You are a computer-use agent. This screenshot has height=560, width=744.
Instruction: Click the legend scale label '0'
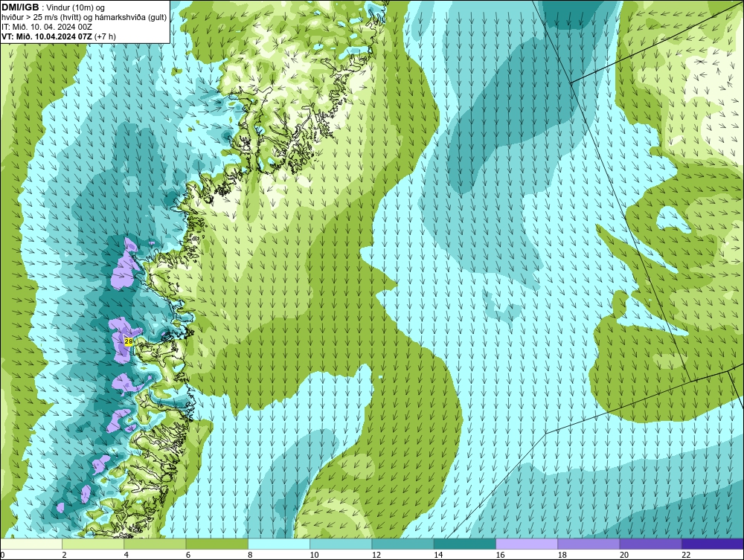[2, 556]
